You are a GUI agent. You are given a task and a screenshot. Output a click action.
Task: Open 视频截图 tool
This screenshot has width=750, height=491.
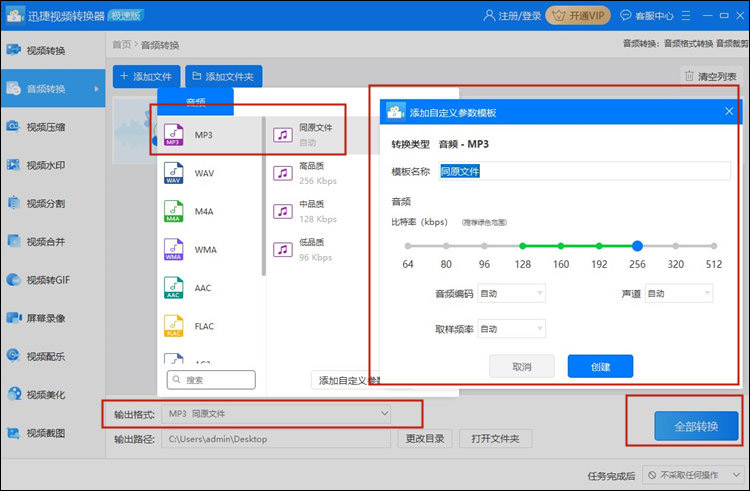[53, 433]
